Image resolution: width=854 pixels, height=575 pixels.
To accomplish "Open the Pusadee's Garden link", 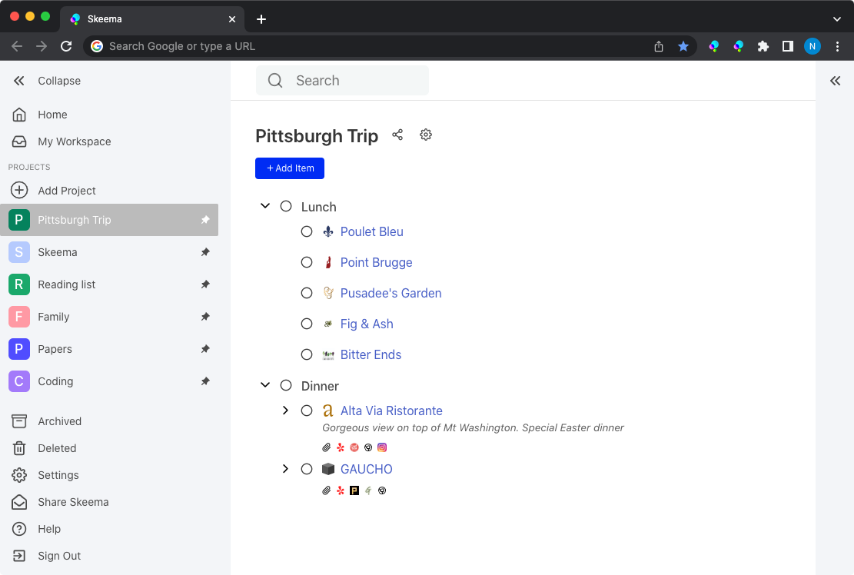I will point(391,293).
